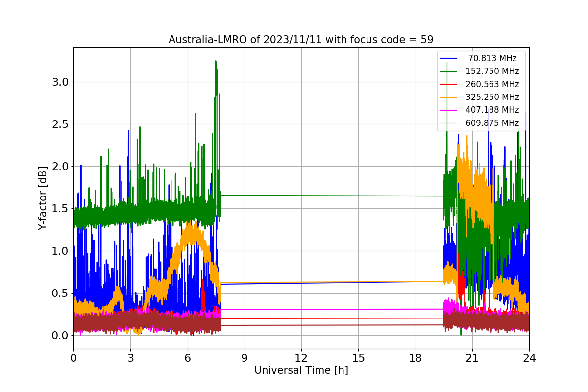Click the magenta legend line for 407.188 MHz
Image resolution: width=588 pixels, height=392 pixels.
449,110
